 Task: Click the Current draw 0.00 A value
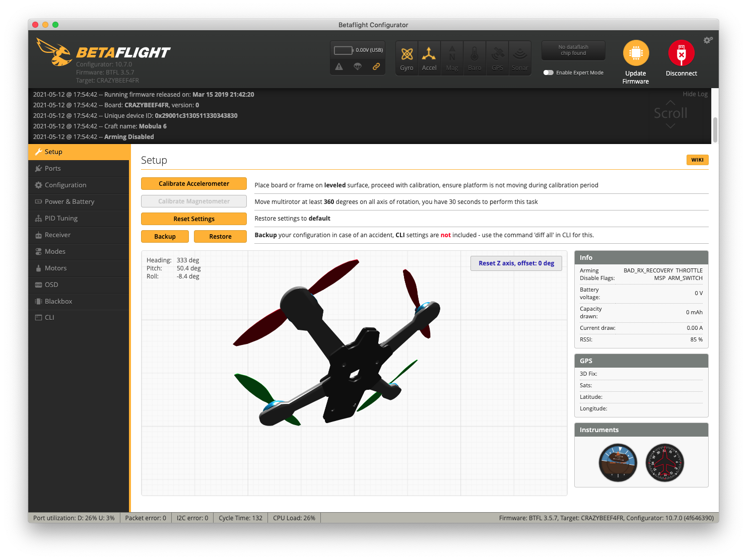695,328
